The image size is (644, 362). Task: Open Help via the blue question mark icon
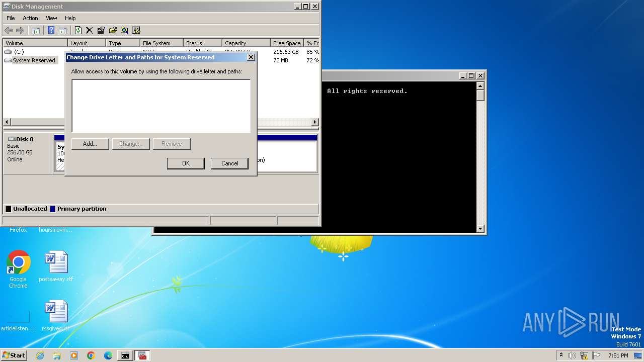(x=51, y=30)
